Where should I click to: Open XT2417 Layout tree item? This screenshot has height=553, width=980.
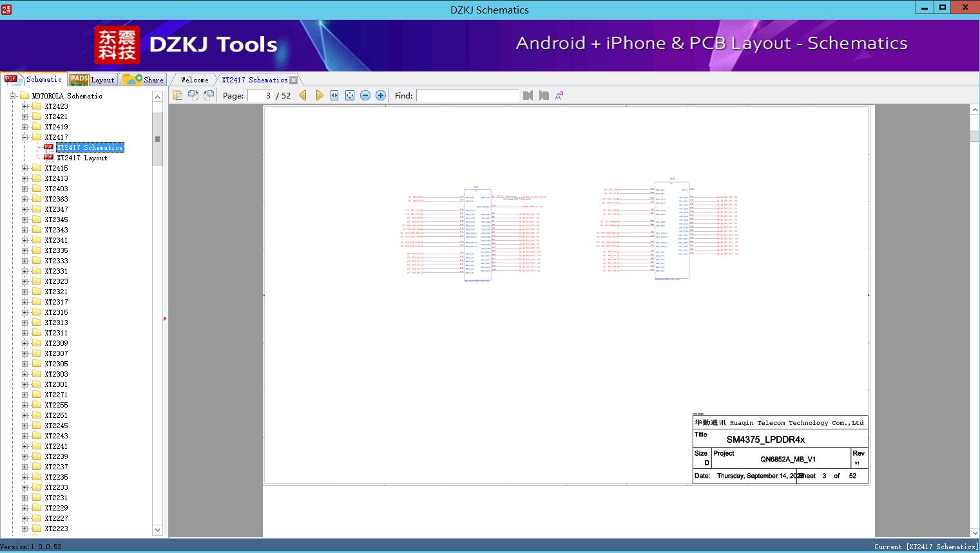coord(82,158)
